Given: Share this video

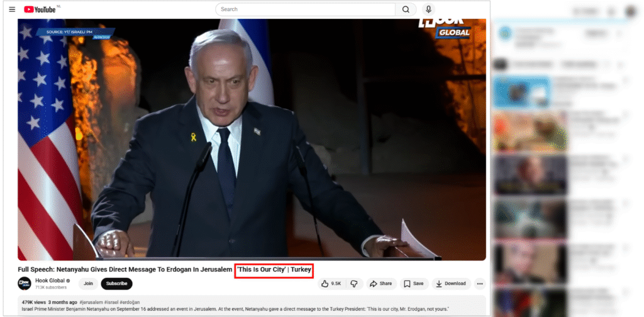Looking at the screenshot, I should (x=381, y=284).
